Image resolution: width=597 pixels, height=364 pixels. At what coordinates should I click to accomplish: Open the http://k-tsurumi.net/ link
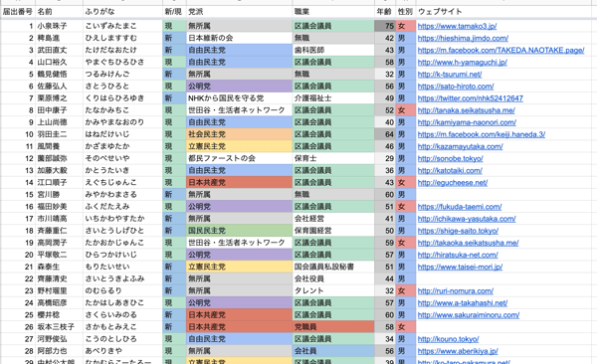click(450, 75)
